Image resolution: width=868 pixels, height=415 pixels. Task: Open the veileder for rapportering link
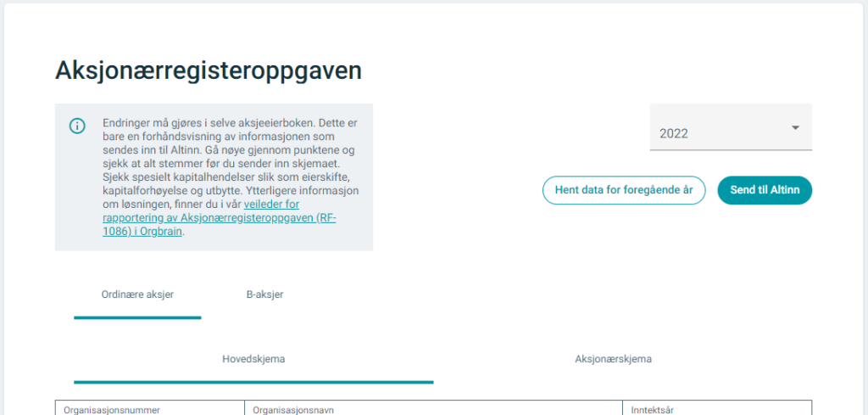tap(220, 218)
